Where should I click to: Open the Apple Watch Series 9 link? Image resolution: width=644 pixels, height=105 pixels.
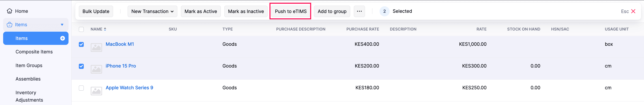point(129,88)
